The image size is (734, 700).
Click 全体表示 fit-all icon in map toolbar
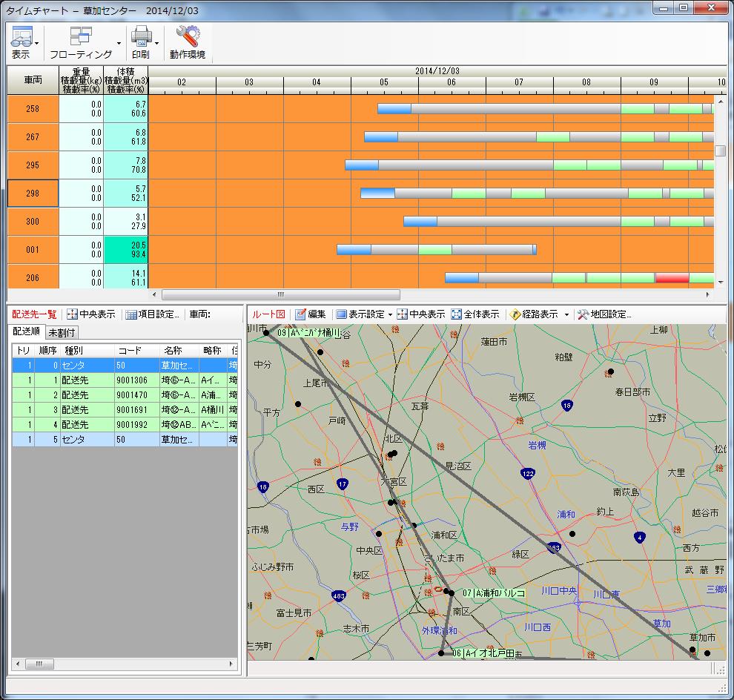coord(457,314)
